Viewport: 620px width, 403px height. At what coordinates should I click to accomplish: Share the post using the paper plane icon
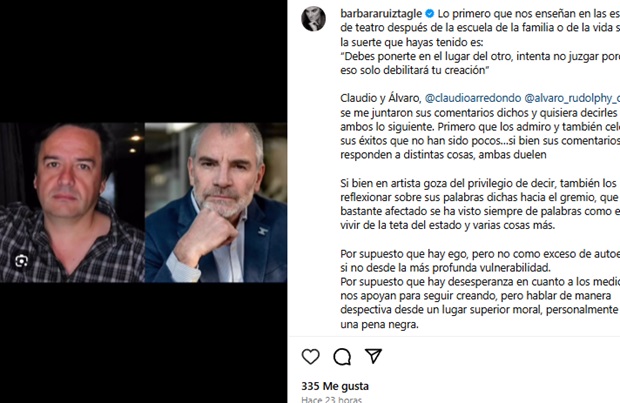pos(373,356)
